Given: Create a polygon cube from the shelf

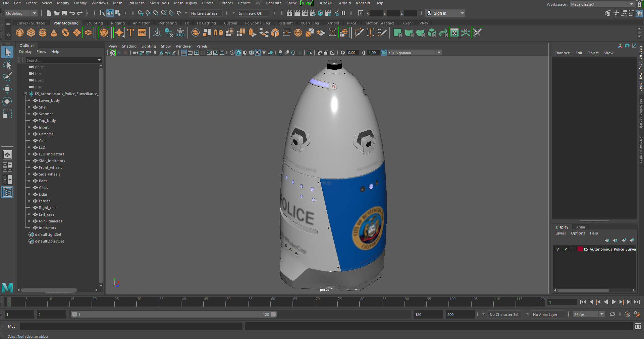Looking at the screenshot, I should point(31,32).
